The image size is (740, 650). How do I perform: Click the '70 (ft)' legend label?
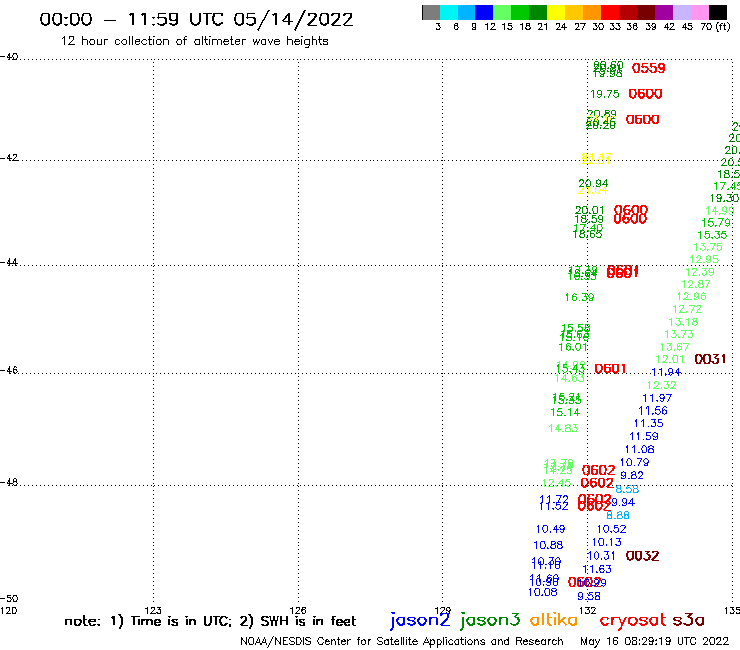(x=715, y=27)
